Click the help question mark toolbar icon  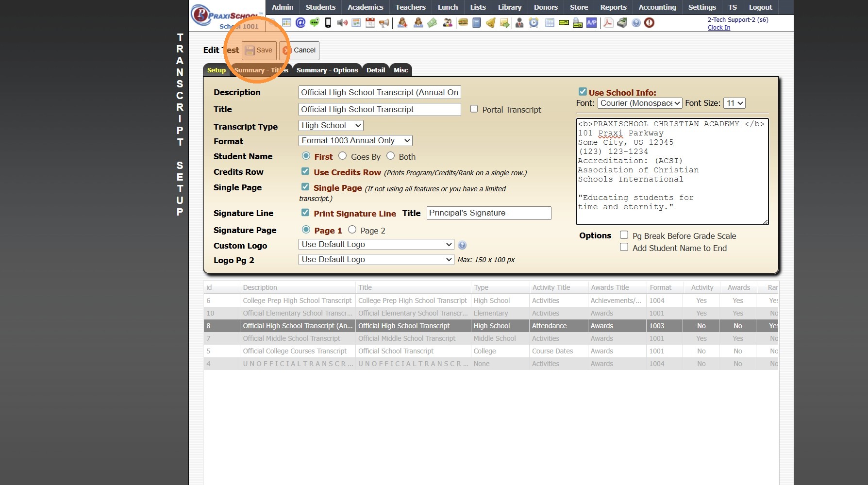point(636,23)
